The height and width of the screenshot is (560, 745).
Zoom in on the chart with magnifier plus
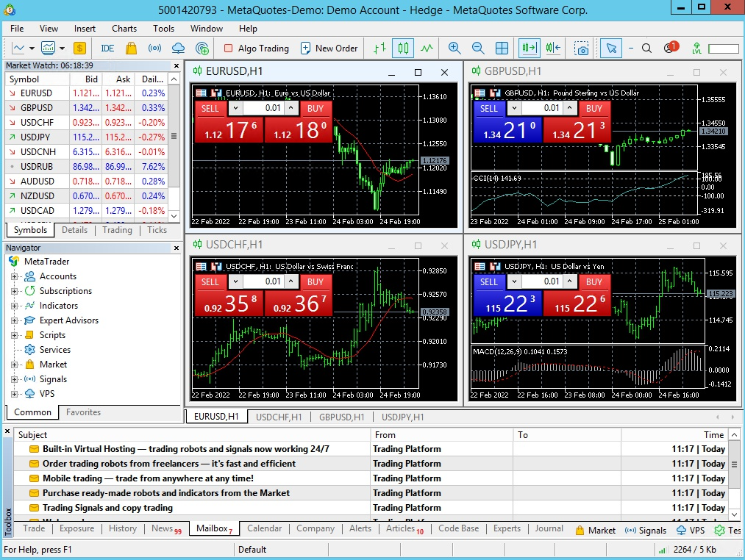(x=455, y=48)
